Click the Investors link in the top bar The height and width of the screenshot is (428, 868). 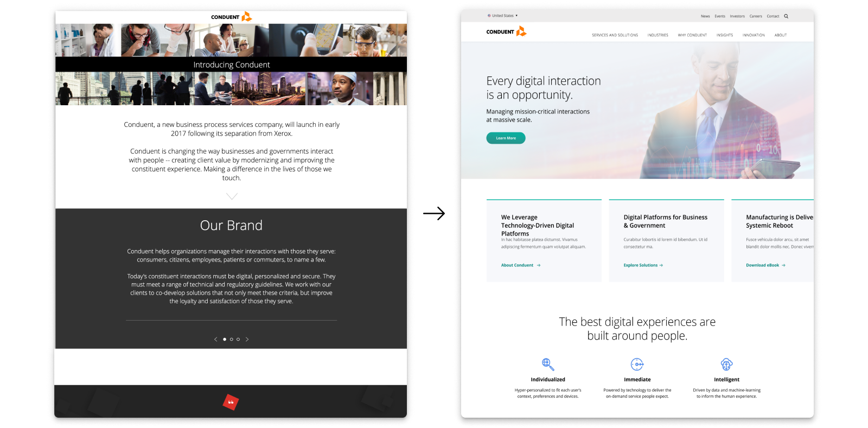[x=737, y=16]
